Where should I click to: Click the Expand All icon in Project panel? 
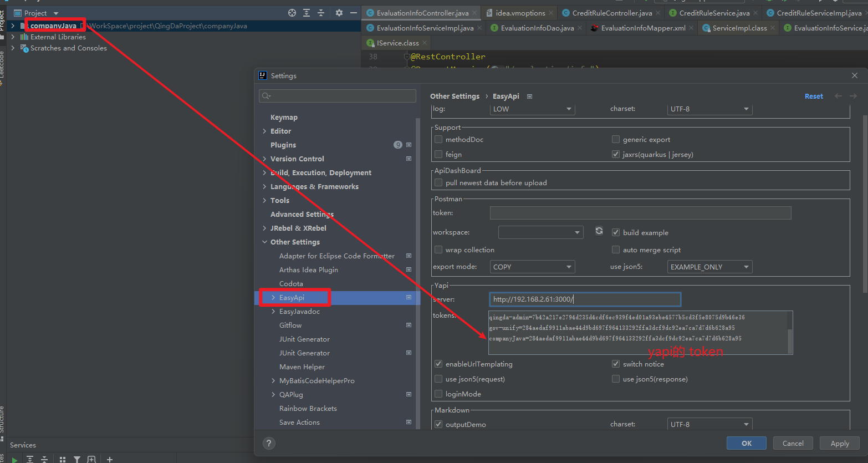307,13
